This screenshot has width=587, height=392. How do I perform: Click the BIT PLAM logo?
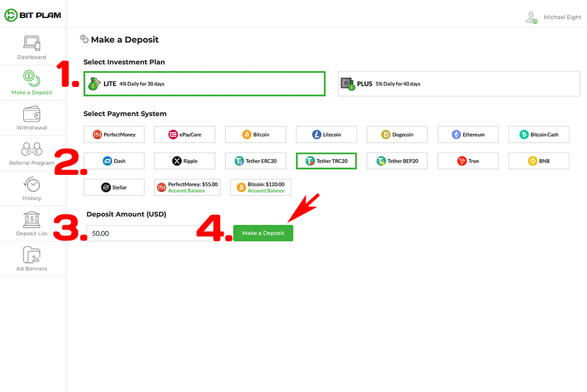point(32,15)
